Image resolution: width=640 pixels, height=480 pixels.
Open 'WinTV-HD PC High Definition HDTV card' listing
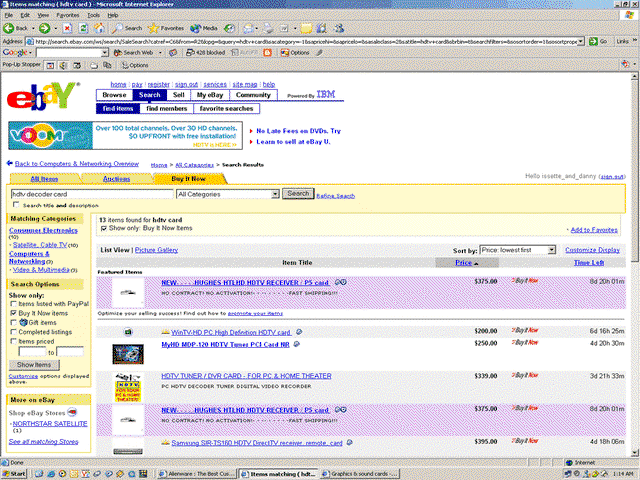click(x=231, y=333)
